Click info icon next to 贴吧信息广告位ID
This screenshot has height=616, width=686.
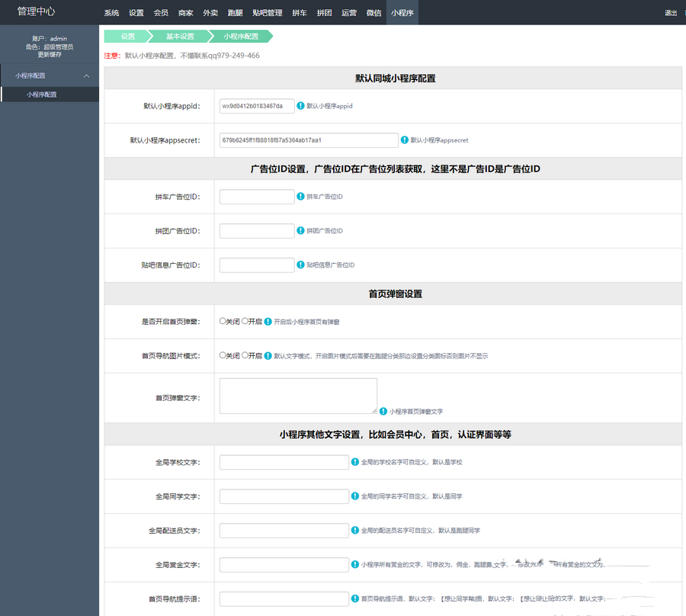coord(300,265)
